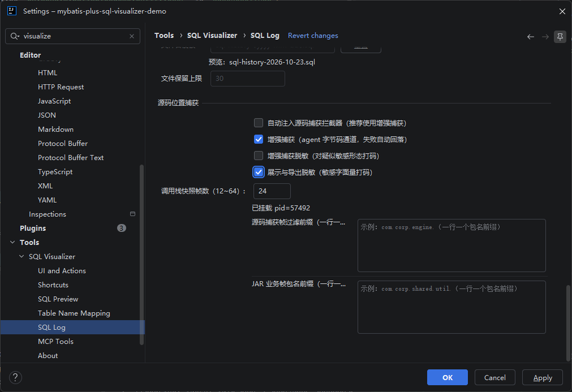
Task: Focus the JAR 业务帧包名前缀 text area
Action: coord(451,307)
